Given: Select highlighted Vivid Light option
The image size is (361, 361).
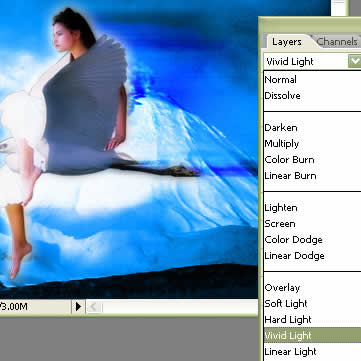Looking at the screenshot, I should pyautogui.click(x=312, y=335).
